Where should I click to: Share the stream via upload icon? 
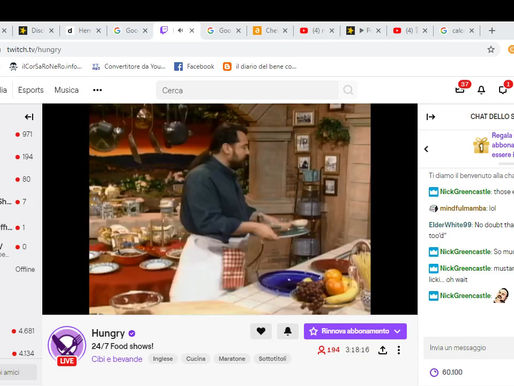point(383,350)
